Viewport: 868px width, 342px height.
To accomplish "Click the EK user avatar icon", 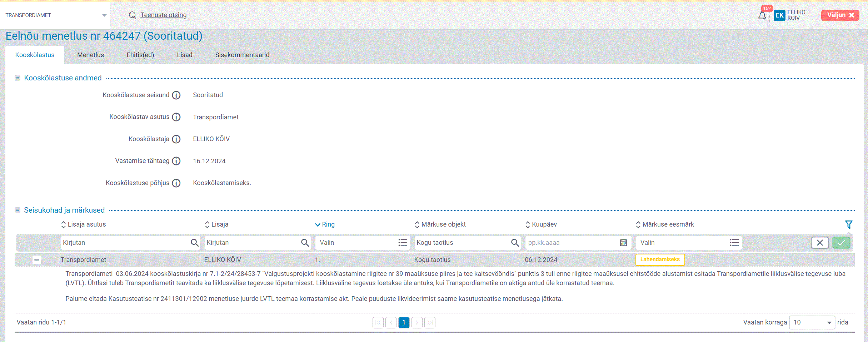I will tap(779, 15).
